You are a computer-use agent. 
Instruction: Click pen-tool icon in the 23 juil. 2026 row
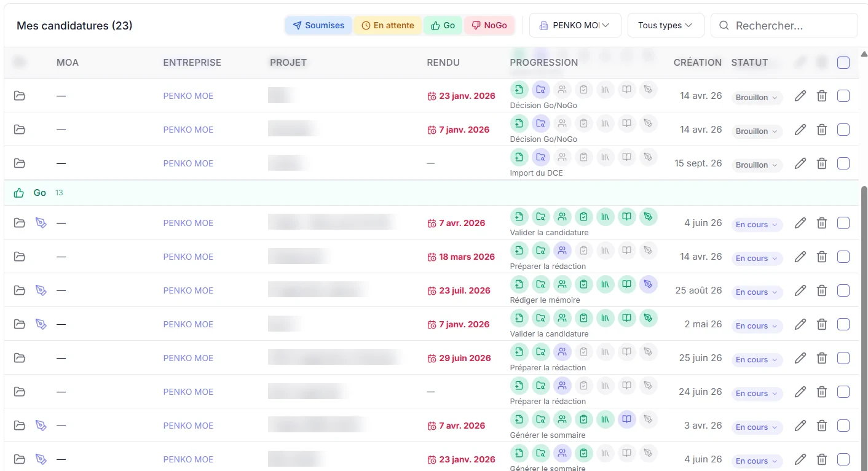point(41,290)
